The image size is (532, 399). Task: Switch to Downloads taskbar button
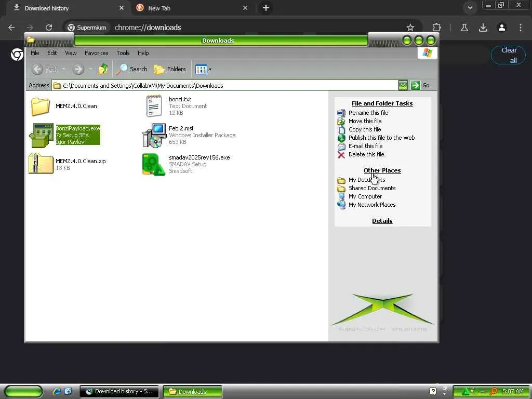click(x=192, y=392)
